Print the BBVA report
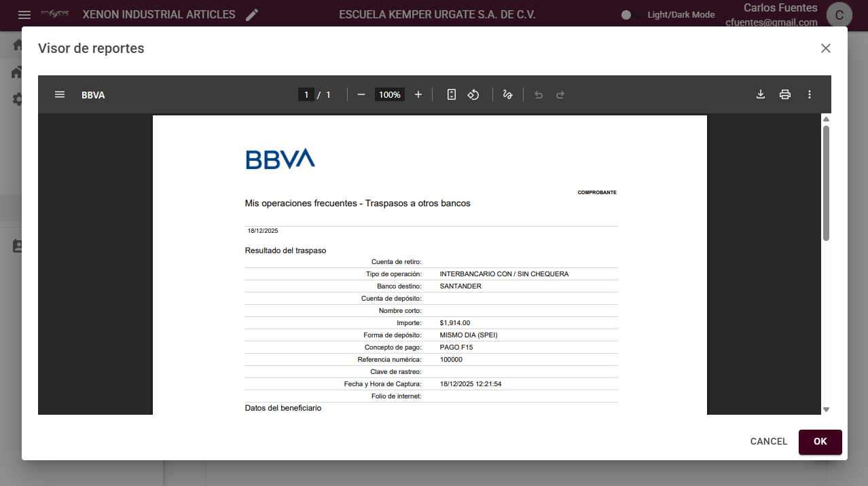 pyautogui.click(x=785, y=95)
